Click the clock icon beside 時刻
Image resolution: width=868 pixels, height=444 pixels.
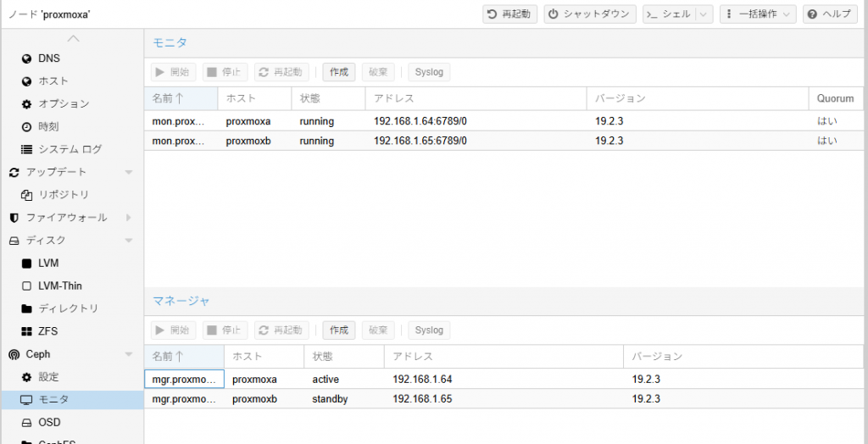point(26,126)
